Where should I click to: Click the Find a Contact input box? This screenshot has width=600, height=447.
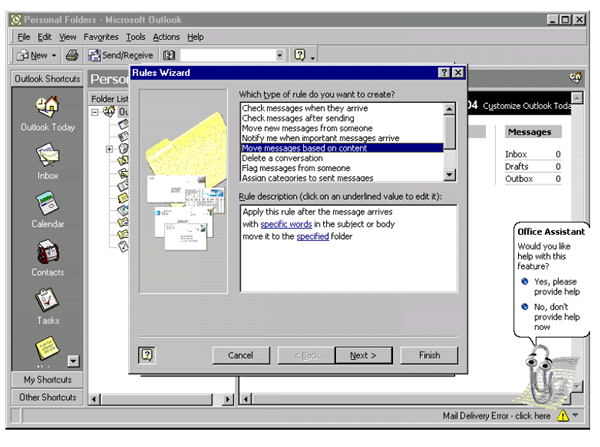(x=228, y=55)
